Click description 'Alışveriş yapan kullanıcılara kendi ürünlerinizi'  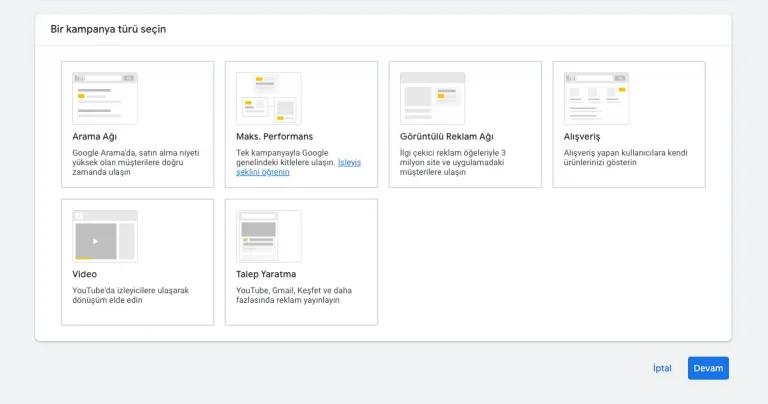point(625,158)
